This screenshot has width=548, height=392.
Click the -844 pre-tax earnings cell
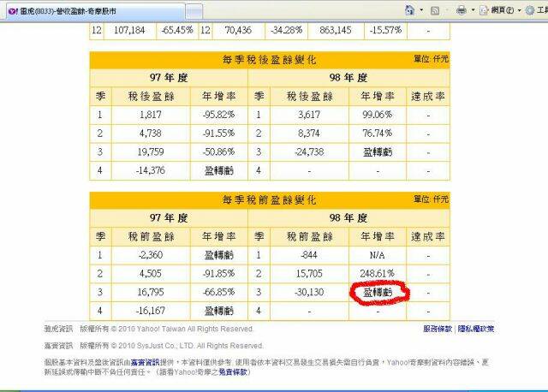click(x=309, y=255)
